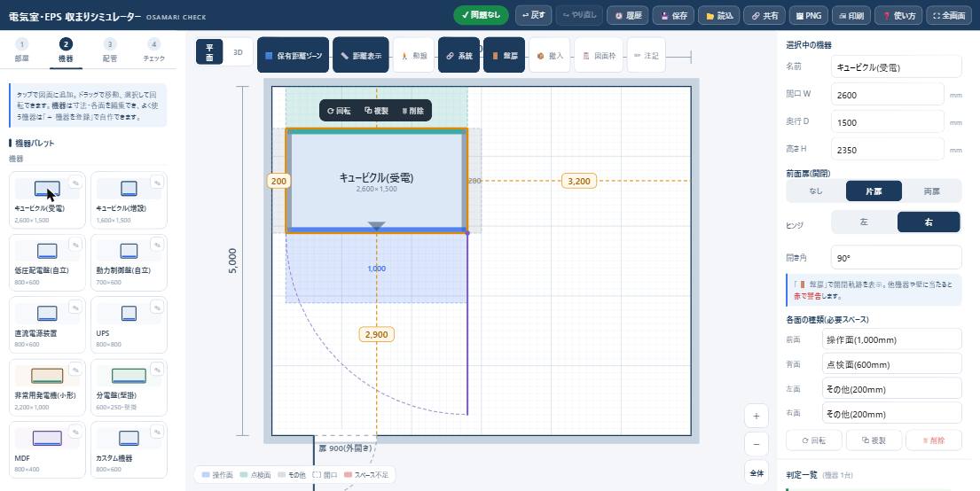Select the キュービクル(受電) block on canvas

(376, 181)
